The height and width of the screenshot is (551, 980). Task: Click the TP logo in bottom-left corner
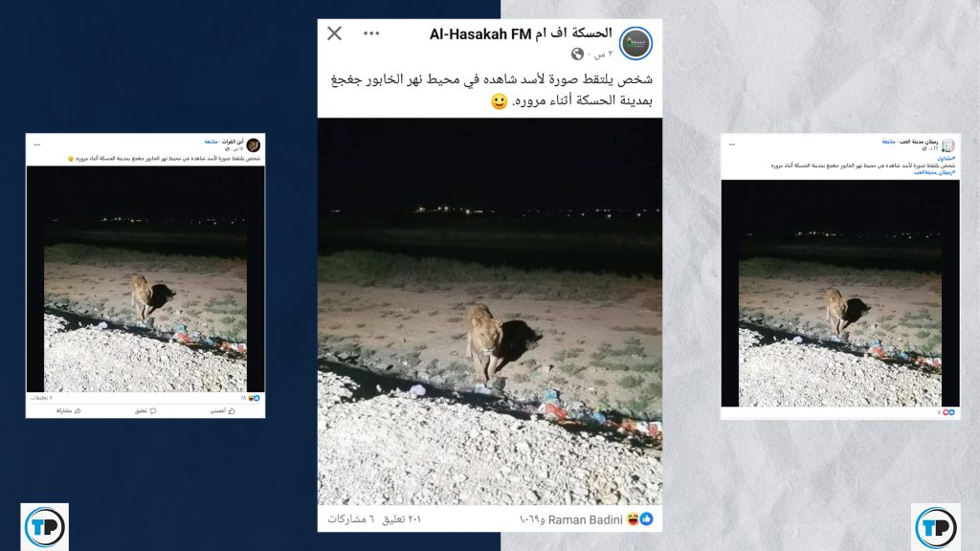(44, 527)
